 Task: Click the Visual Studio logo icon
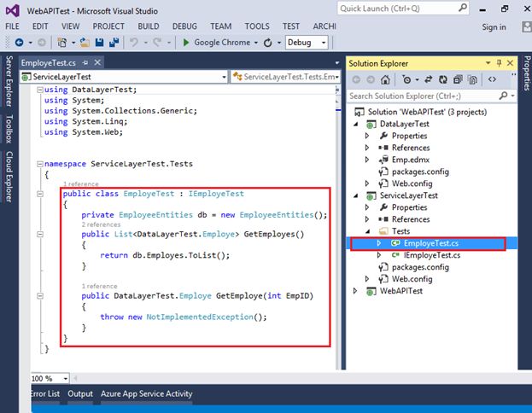tap(13, 11)
